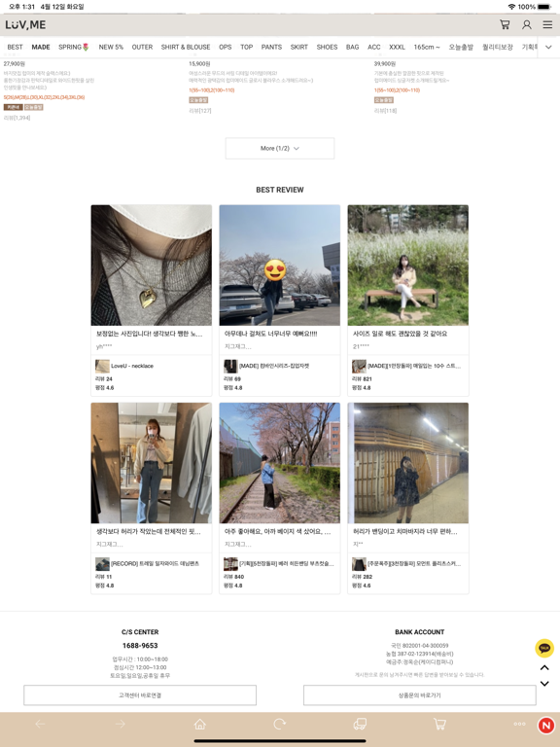Image resolution: width=560 pixels, height=747 pixels.
Task: Expand More (1/2) product list
Action: (280, 148)
